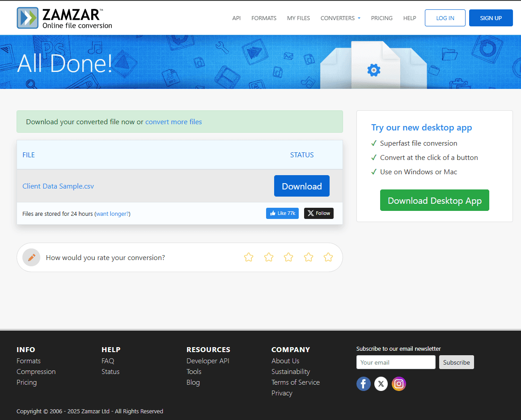The width and height of the screenshot is (521, 420).
Task: Rate conversion two stars
Action: click(268, 257)
